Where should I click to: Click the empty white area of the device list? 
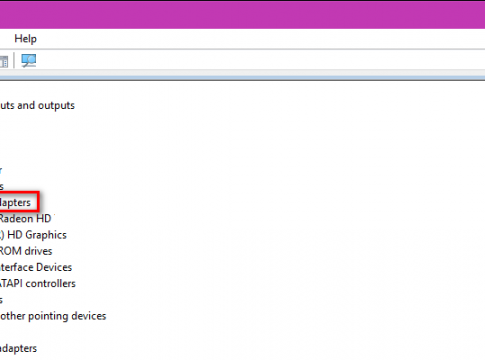pos(283,217)
